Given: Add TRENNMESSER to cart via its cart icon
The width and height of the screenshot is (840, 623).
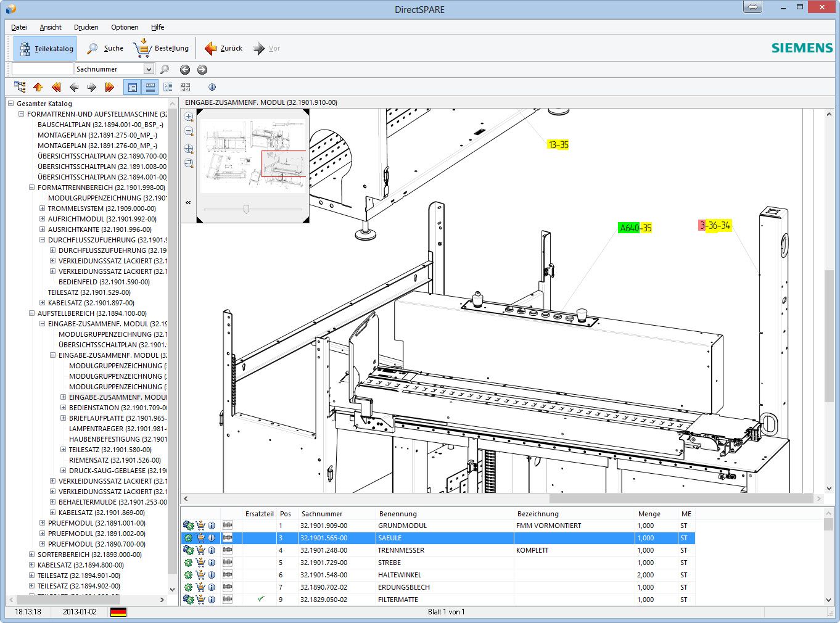Looking at the screenshot, I should pyautogui.click(x=200, y=550).
